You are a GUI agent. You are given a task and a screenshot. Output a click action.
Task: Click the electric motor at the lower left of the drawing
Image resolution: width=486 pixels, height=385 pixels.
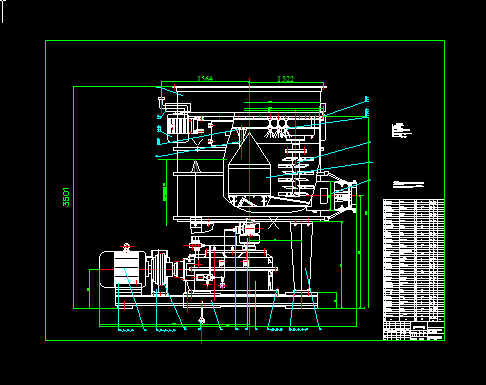(123, 269)
